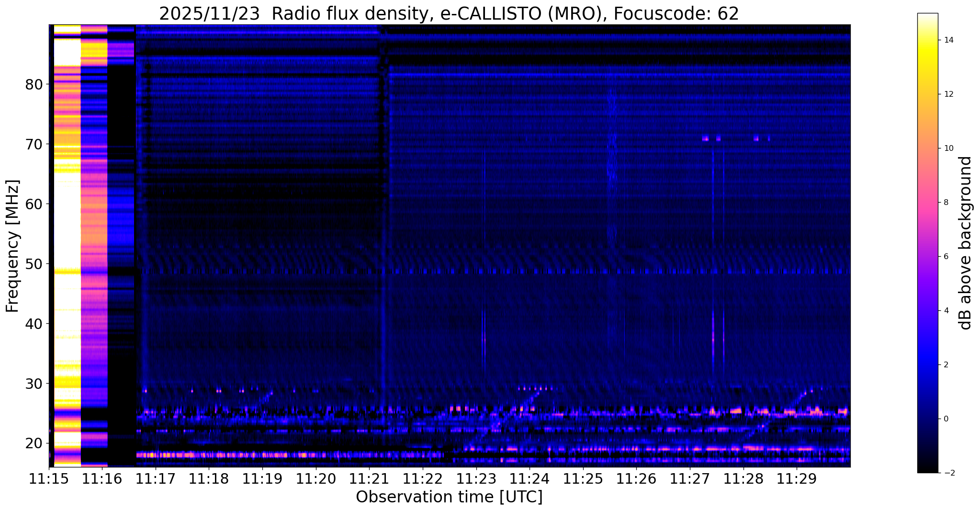Click the colorbar tick label 0
Viewport: 980px width, 511px height.
[946, 419]
